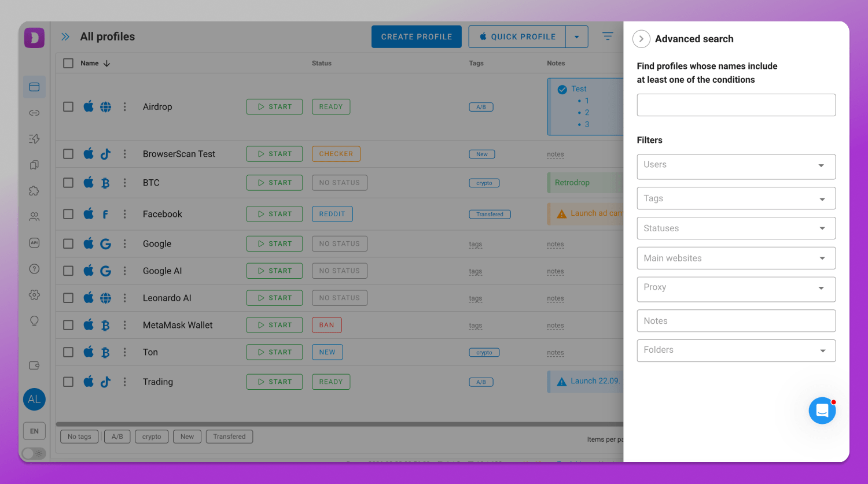Open the proxies link icon in sidebar
This screenshot has width=868, height=484.
pos(34,113)
